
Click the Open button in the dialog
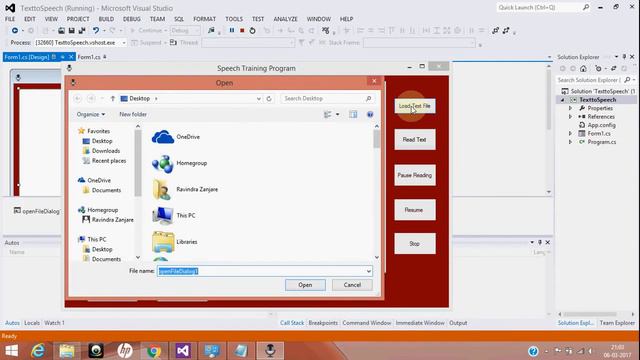pyautogui.click(x=305, y=285)
